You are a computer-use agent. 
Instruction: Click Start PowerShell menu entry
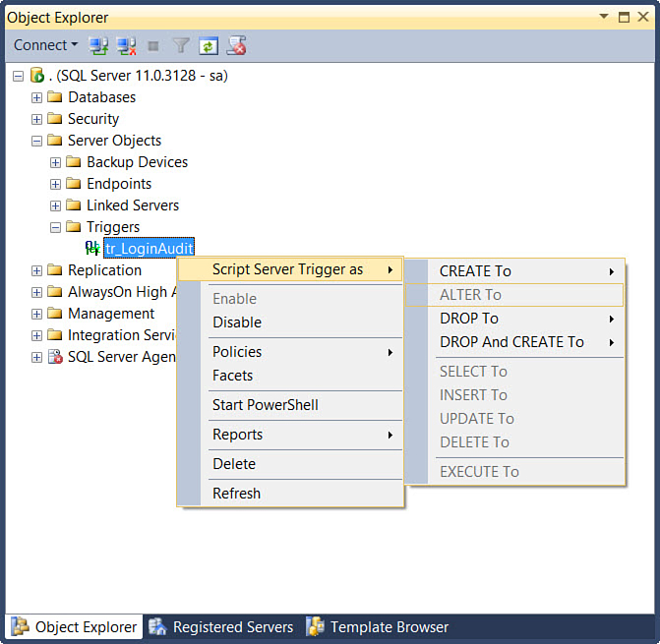266,405
